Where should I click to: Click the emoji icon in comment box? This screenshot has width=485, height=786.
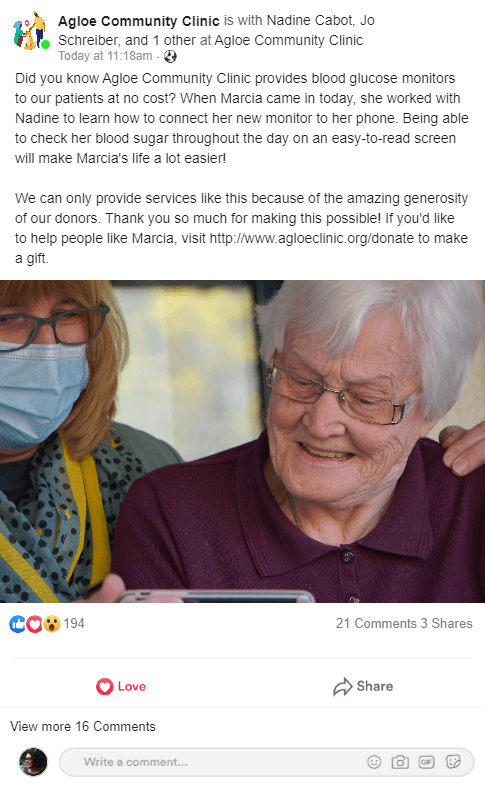(374, 762)
